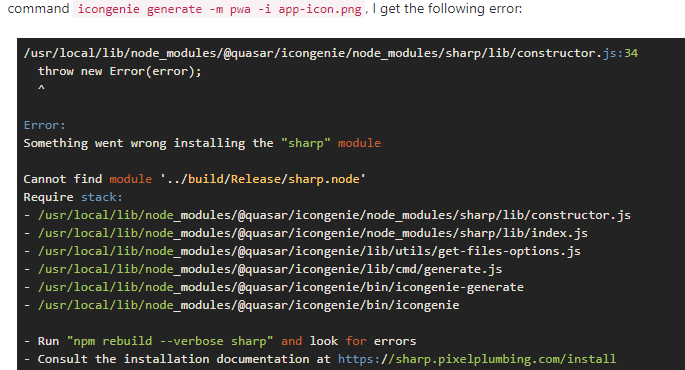Click the line ending in constructor.js:34
The height and width of the screenshot is (370, 685).
point(331,53)
